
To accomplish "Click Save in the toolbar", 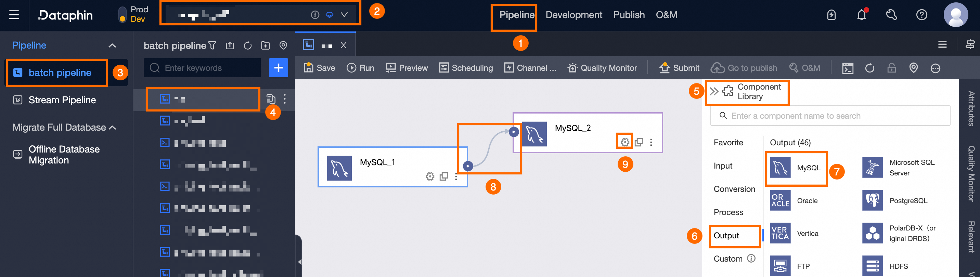I will pos(319,68).
